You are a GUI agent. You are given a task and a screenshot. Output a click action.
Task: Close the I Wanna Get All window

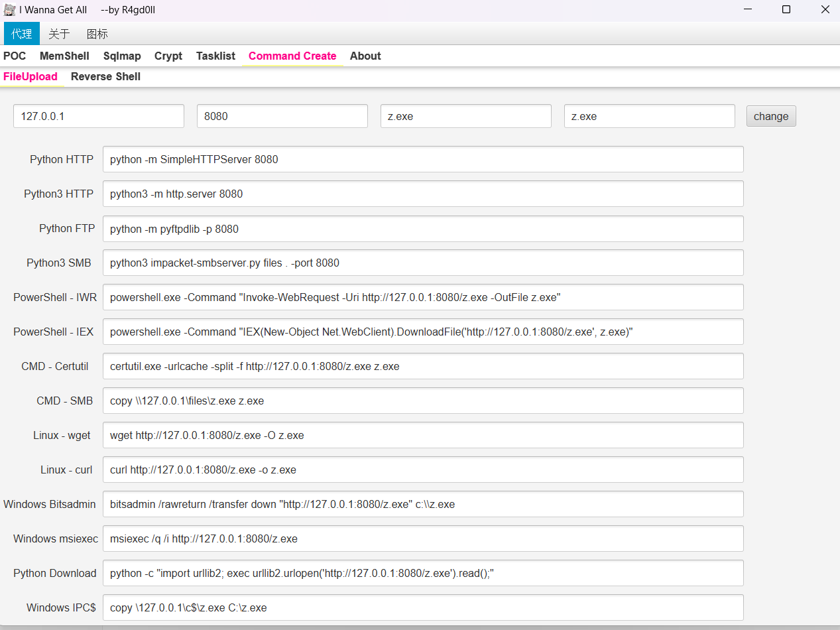click(x=825, y=10)
